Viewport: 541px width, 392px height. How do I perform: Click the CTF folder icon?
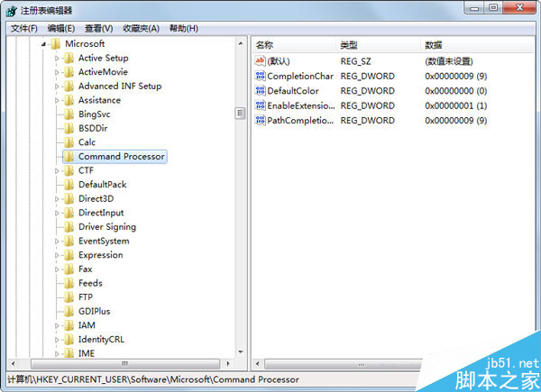(x=69, y=170)
